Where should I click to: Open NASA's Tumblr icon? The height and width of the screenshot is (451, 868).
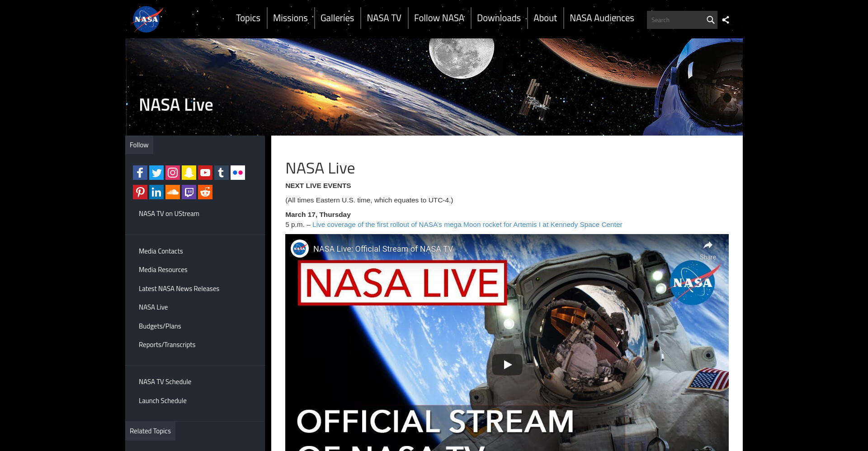click(222, 173)
